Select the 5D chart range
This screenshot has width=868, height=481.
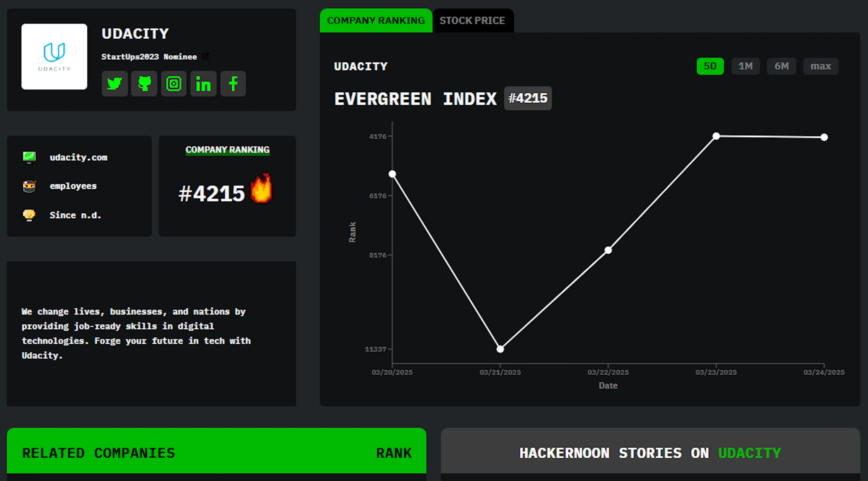click(710, 66)
